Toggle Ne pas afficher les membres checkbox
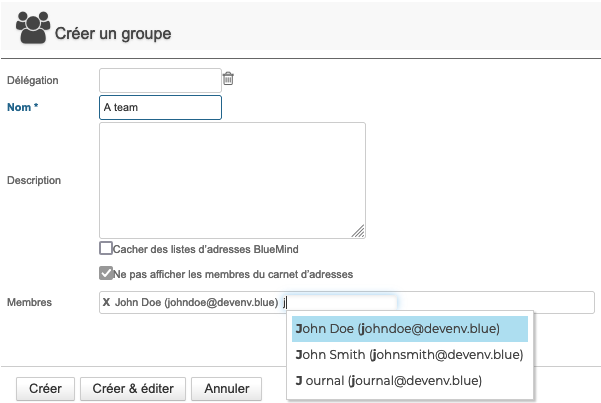 click(x=106, y=273)
